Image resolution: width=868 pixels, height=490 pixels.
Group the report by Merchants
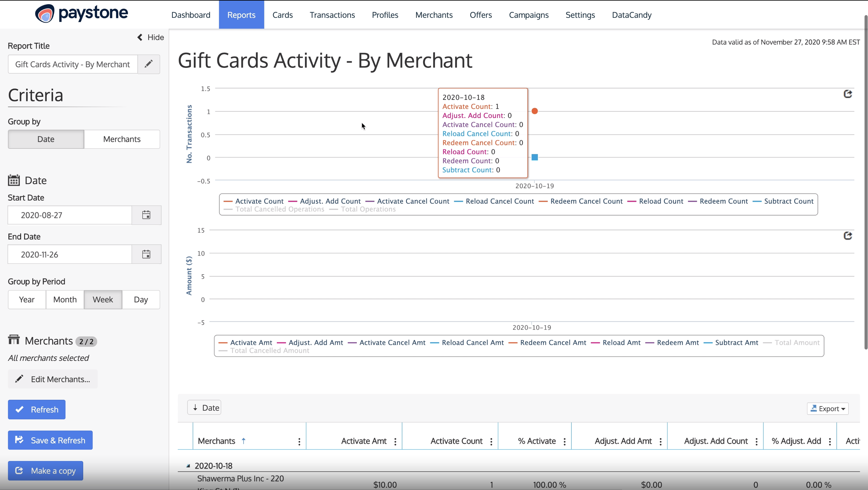(122, 139)
